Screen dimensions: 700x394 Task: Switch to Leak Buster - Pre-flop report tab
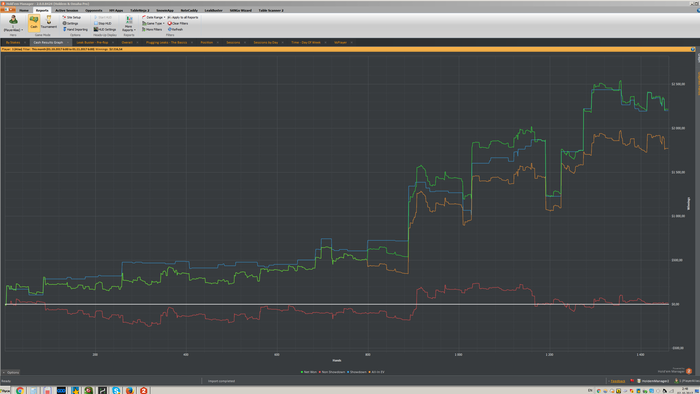(92, 42)
